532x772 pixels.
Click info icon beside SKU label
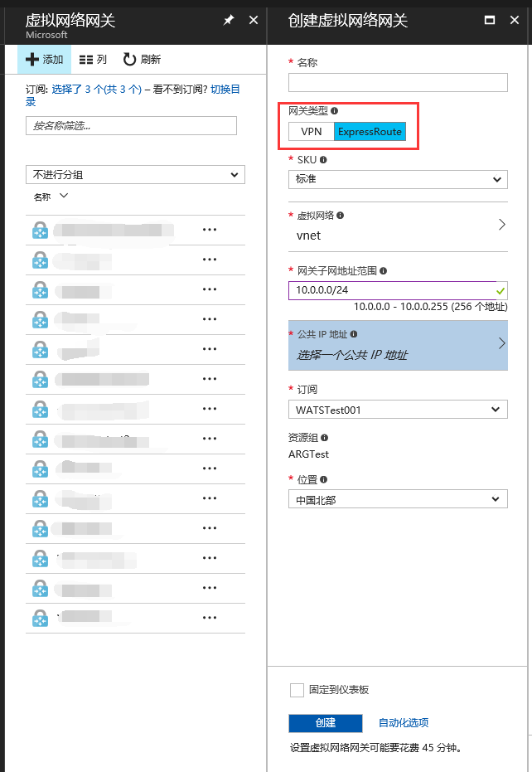[x=323, y=159]
